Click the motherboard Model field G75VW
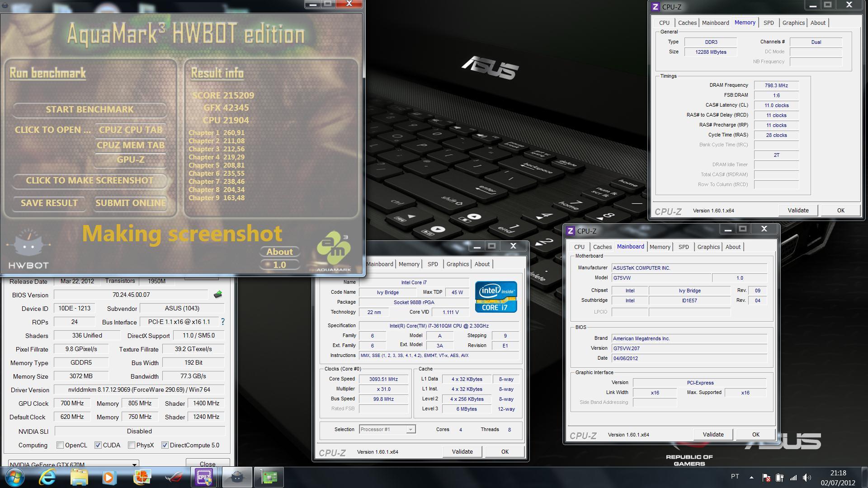The width and height of the screenshot is (868, 488). 661,278
